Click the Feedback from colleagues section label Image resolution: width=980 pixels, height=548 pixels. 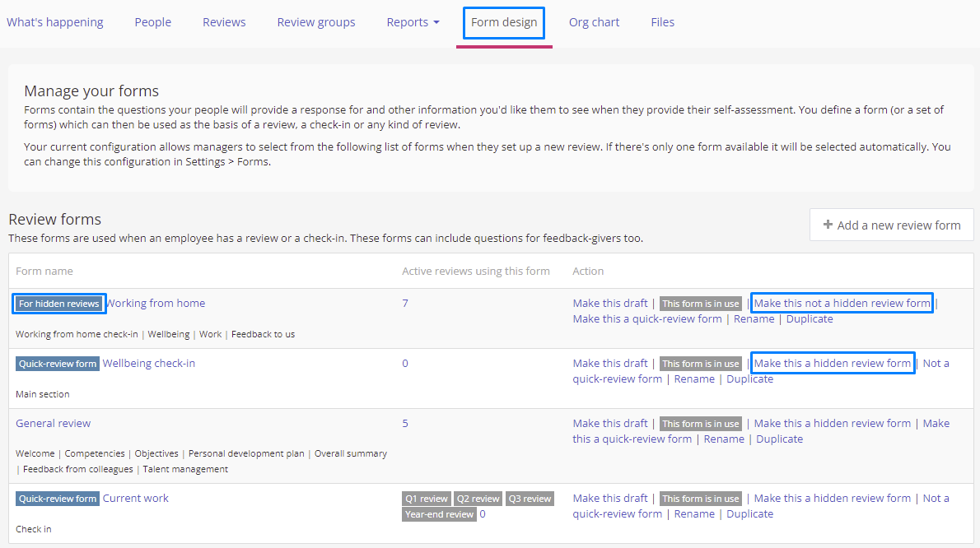point(78,469)
